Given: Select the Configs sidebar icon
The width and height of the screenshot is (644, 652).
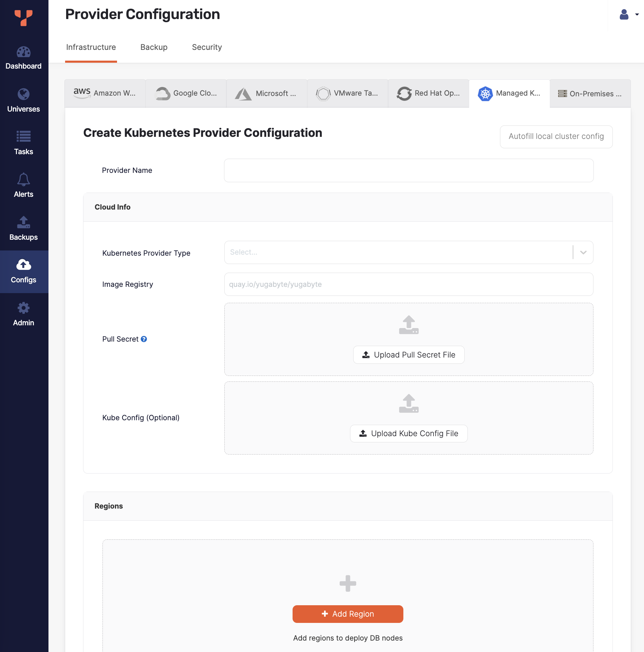Looking at the screenshot, I should [24, 271].
